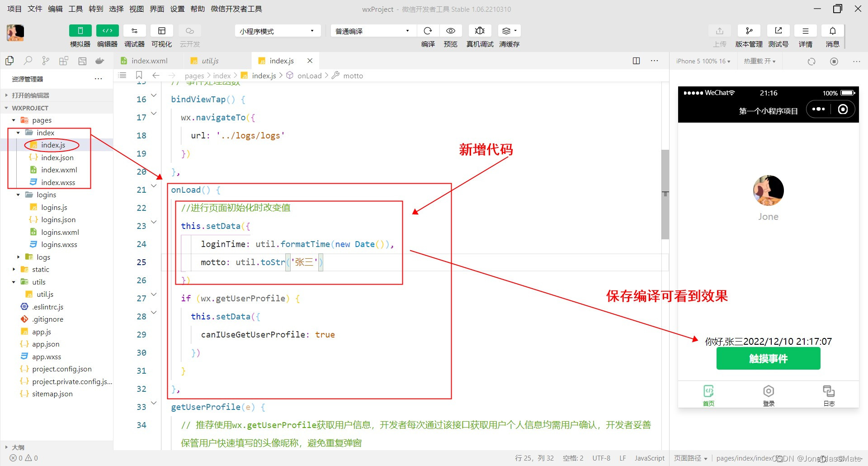Select the 首页 tab in simulator
Image resolution: width=868 pixels, height=466 pixels.
[x=708, y=395]
